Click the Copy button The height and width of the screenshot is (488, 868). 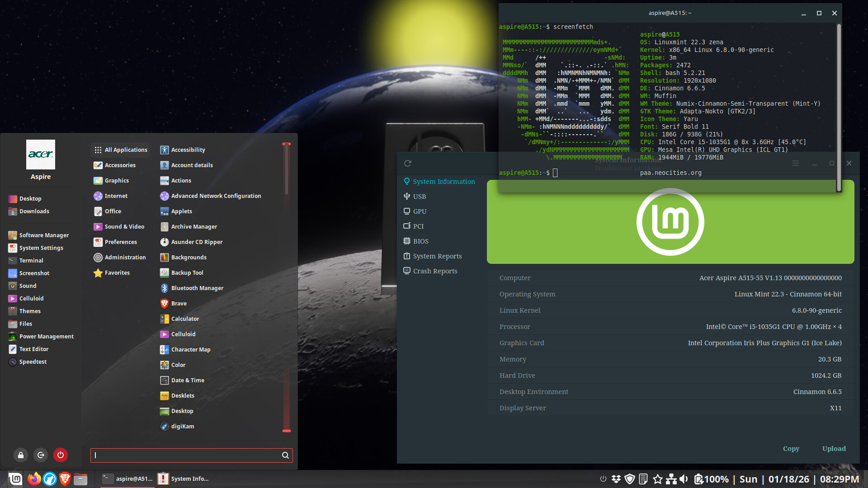tap(791, 449)
